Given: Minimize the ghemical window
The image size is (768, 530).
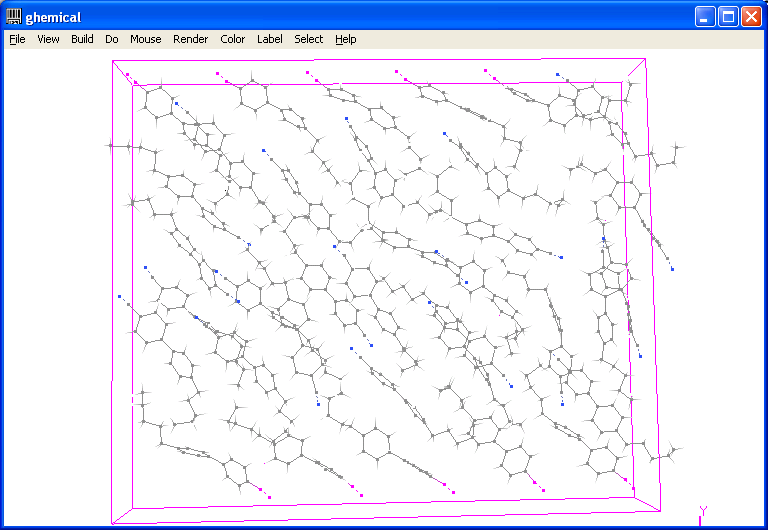Looking at the screenshot, I should coord(705,17).
